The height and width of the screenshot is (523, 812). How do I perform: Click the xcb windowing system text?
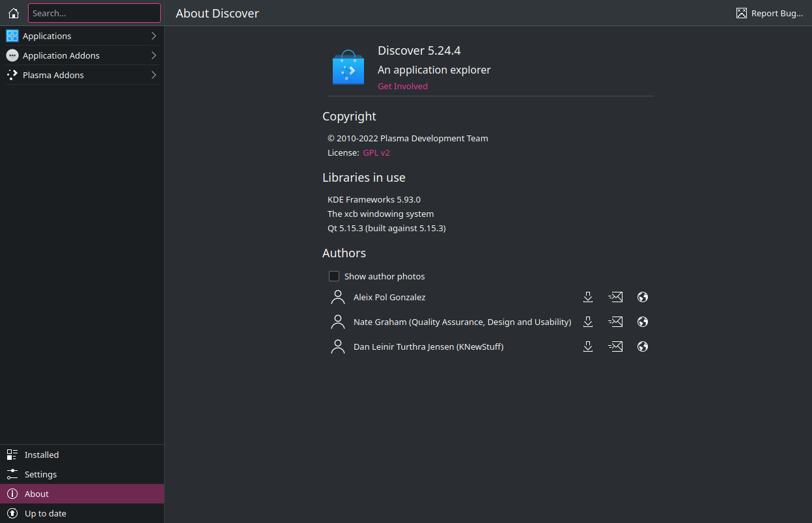click(380, 214)
